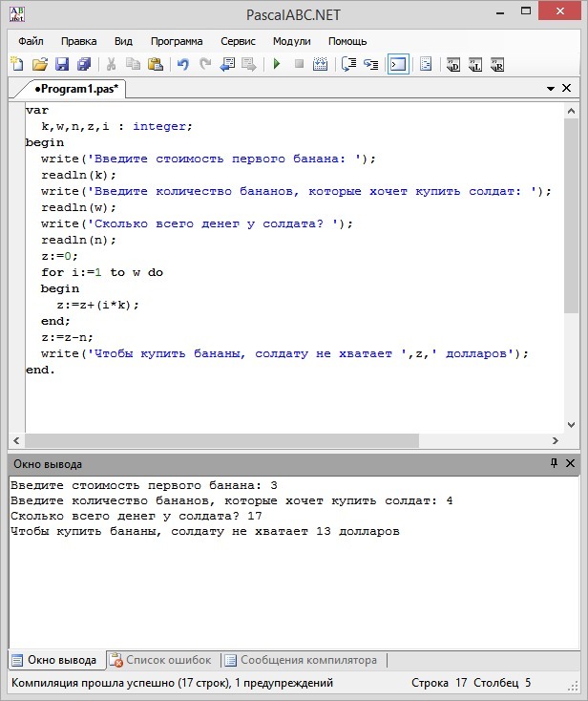
Task: Select the Program1.pas tab
Action: tap(76, 89)
